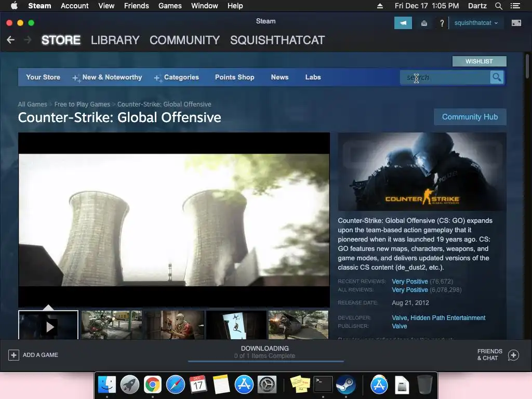This screenshot has height=399, width=532.
Task: Open Calendar in the dock
Action: pyautogui.click(x=198, y=385)
